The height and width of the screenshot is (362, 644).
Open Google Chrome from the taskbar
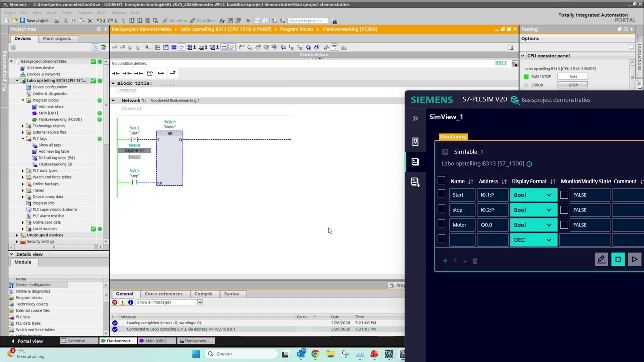coord(315,354)
